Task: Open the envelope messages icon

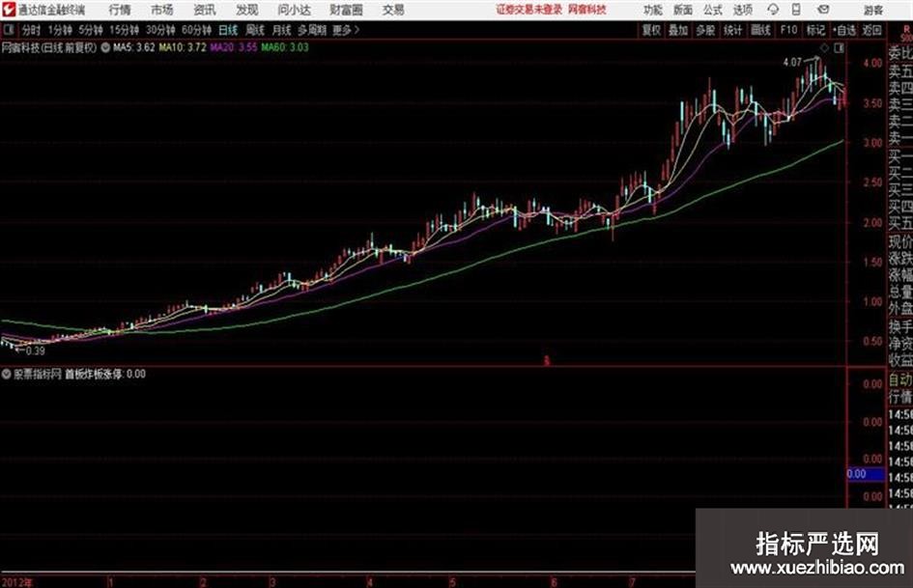Action: coord(823,10)
